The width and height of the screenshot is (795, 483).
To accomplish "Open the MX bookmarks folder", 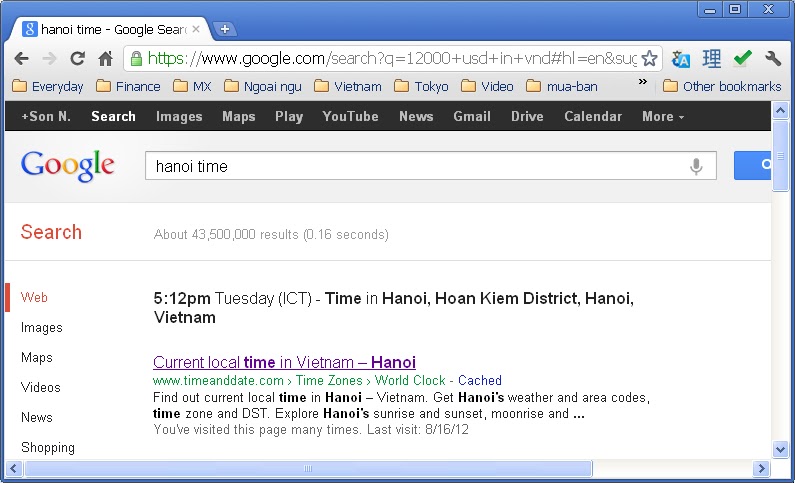I will (x=192, y=87).
